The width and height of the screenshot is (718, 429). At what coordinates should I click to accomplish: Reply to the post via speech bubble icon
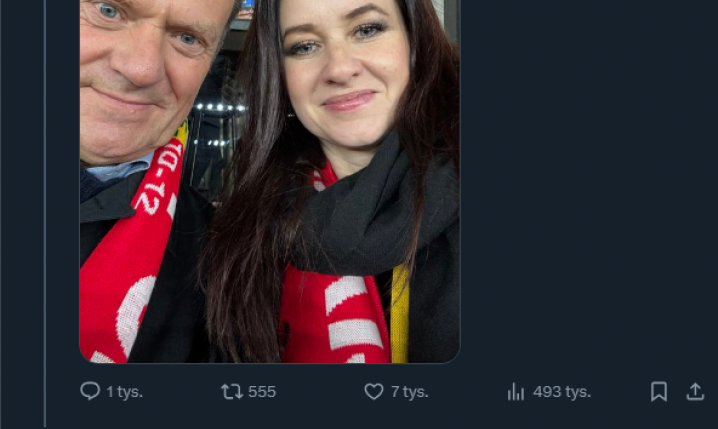[x=90, y=392]
